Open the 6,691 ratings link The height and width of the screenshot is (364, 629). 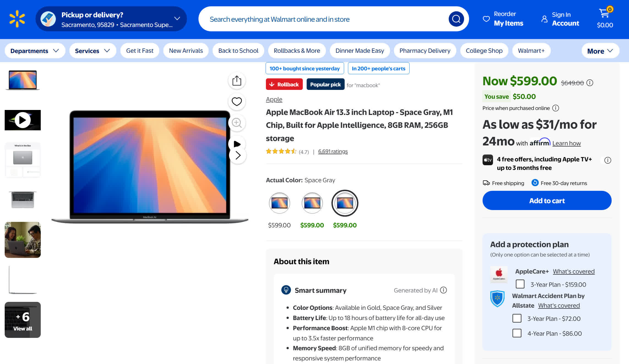point(333,151)
